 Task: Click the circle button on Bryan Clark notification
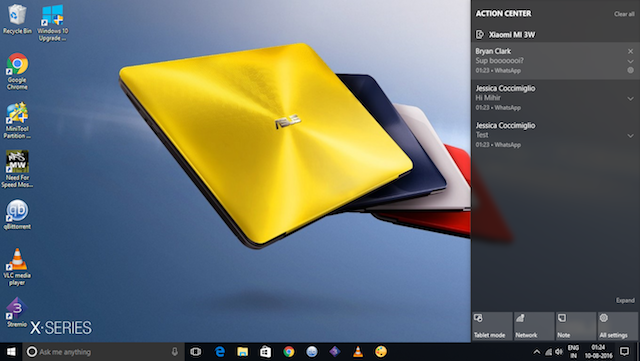tap(631, 70)
